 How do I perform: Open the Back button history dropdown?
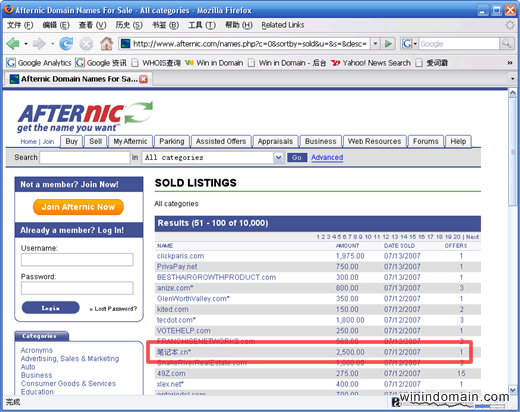point(26,44)
